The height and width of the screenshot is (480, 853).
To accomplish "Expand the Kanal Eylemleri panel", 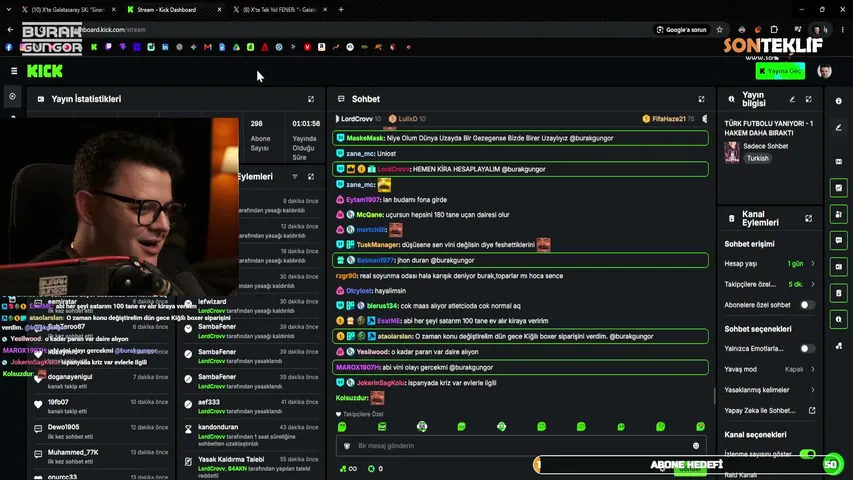I will click(808, 218).
